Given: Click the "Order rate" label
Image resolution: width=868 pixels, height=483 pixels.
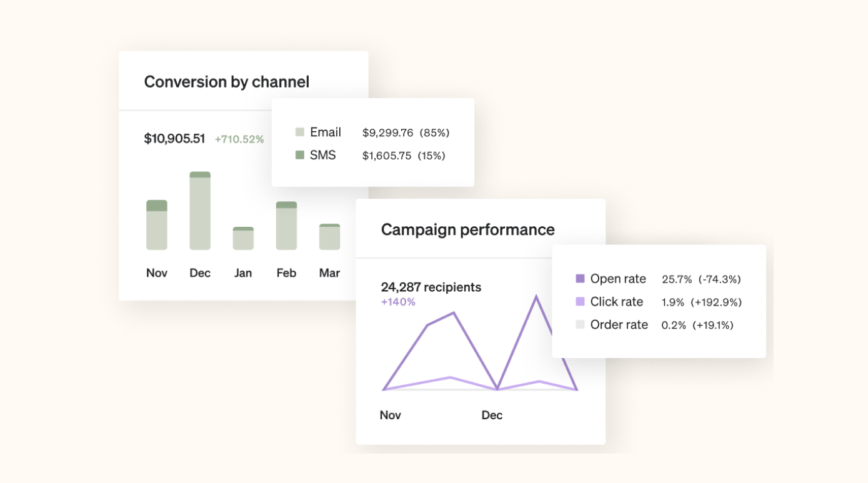Looking at the screenshot, I should click(x=619, y=325).
